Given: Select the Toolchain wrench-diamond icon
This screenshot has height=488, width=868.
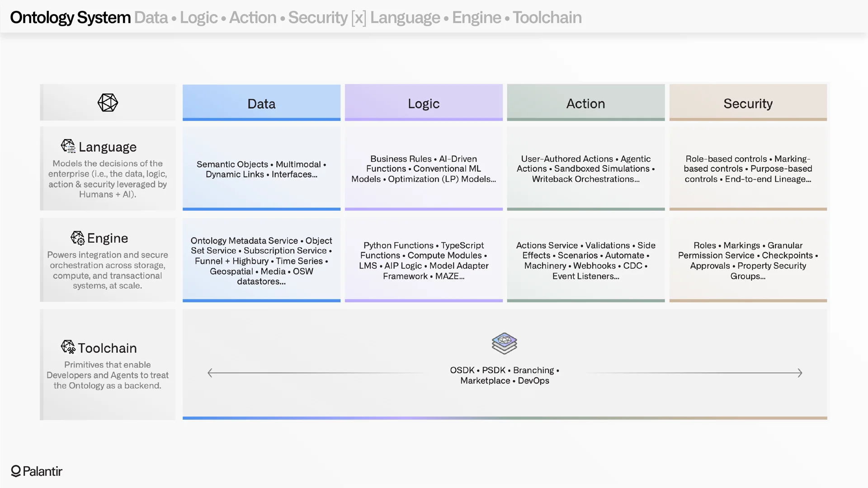Looking at the screenshot, I should click(68, 347).
